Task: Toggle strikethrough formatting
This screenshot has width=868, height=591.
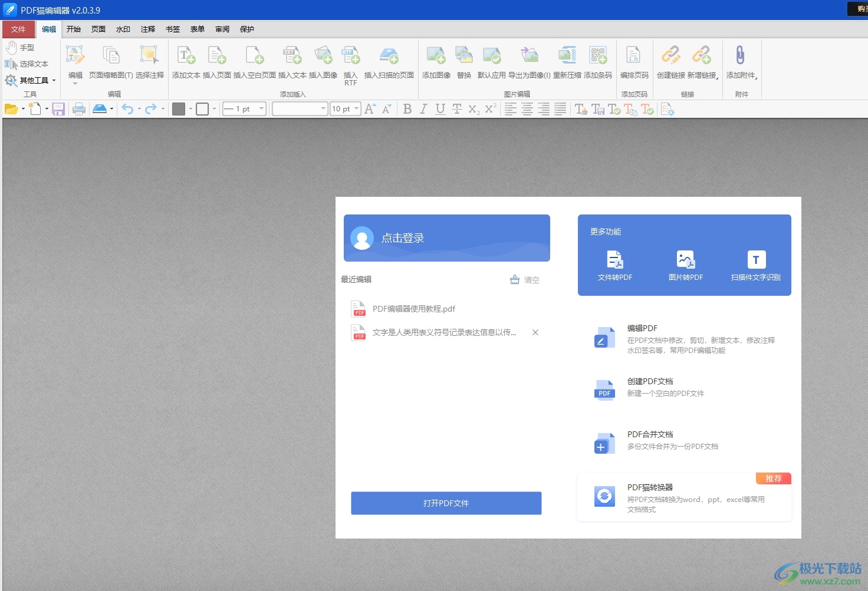Action: (x=456, y=109)
